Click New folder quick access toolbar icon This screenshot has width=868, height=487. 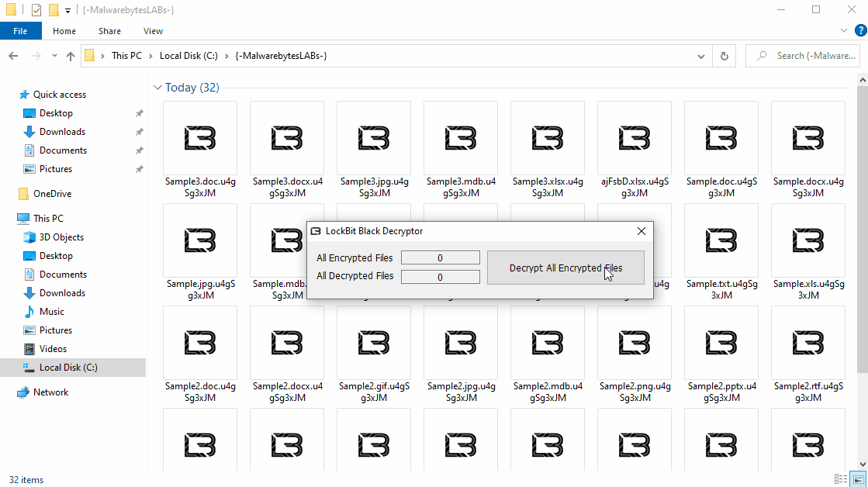click(54, 10)
